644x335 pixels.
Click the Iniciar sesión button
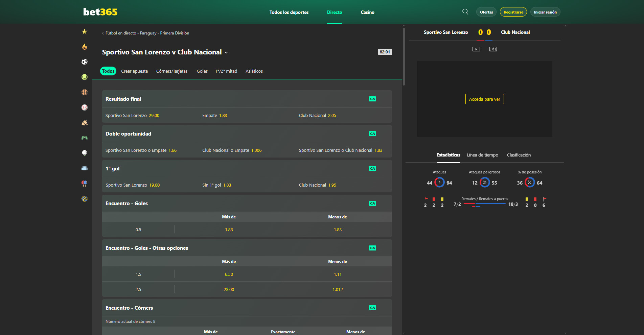coord(545,12)
